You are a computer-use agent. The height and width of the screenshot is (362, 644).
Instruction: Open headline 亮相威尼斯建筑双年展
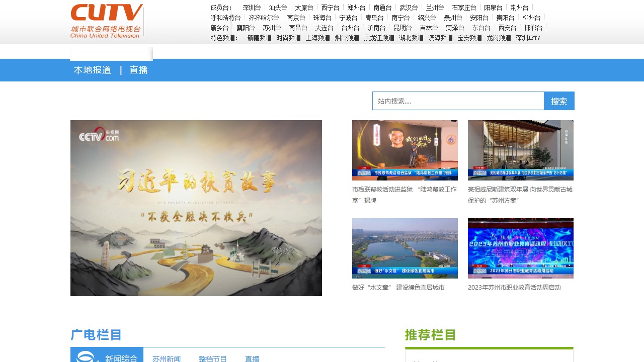[x=520, y=195]
